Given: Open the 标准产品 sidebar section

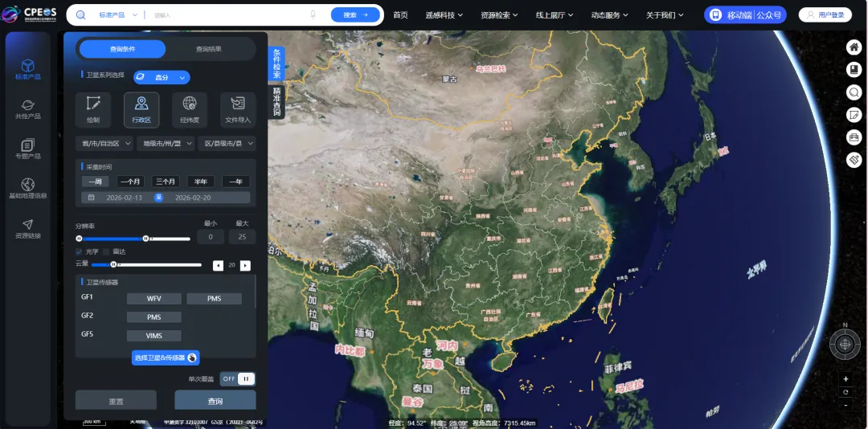Looking at the screenshot, I should (x=27, y=69).
